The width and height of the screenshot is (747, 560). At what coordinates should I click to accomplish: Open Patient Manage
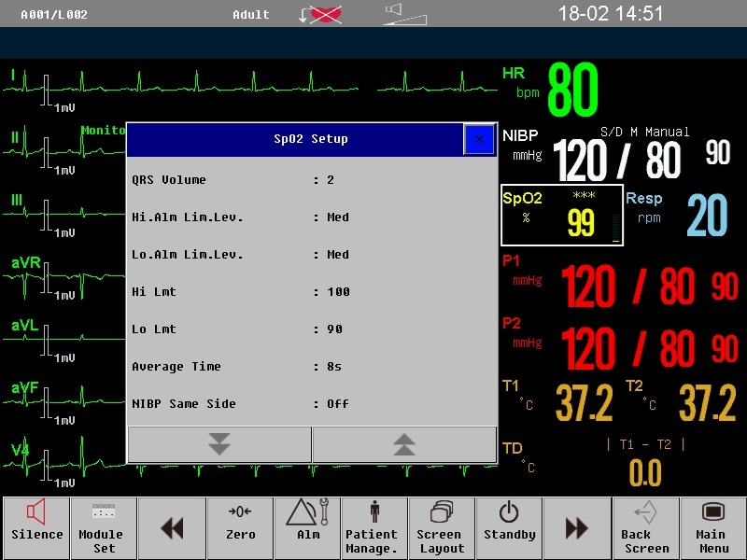click(374, 527)
